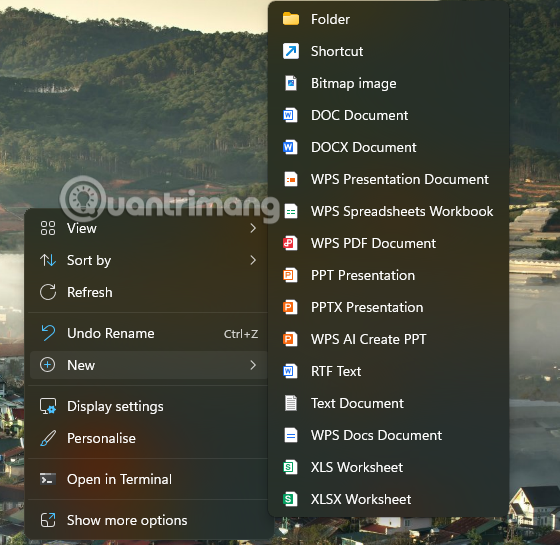
Task: Click the Personalise paintbrush icon
Action: pyautogui.click(x=48, y=438)
